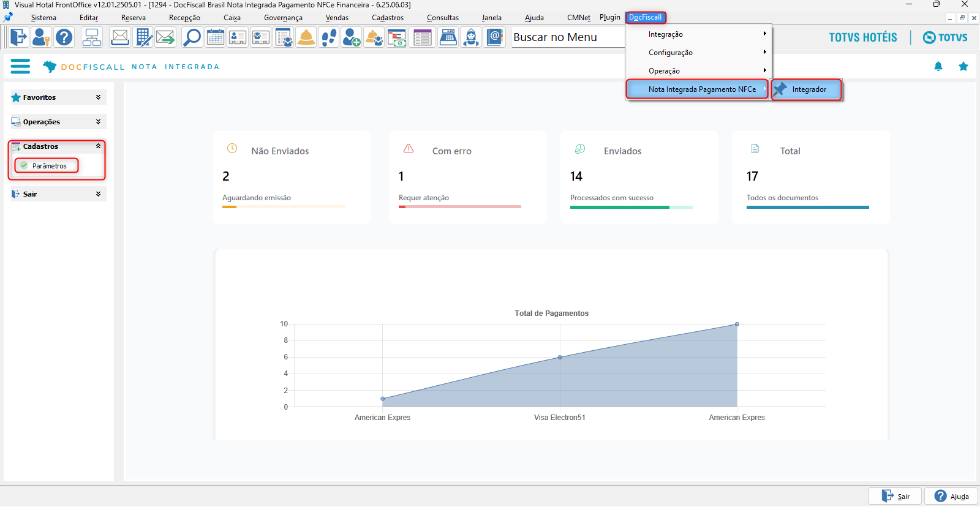The image size is (980, 507).
Task: Open the Com erro summary card
Action: (468, 178)
